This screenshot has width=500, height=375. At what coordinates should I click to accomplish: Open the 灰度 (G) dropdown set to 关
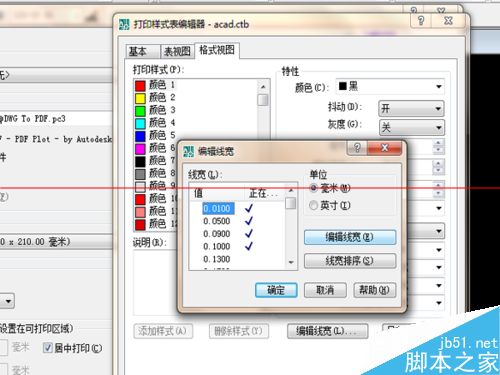coord(411,127)
